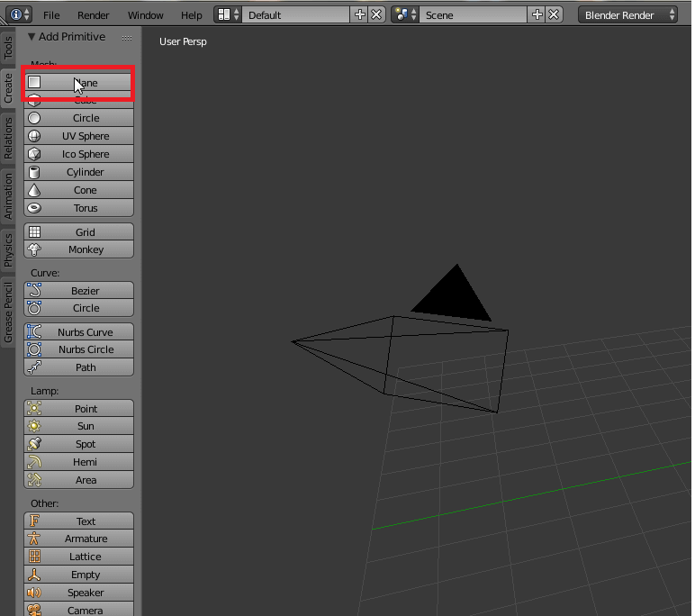Add the Monkey mesh

coord(78,249)
